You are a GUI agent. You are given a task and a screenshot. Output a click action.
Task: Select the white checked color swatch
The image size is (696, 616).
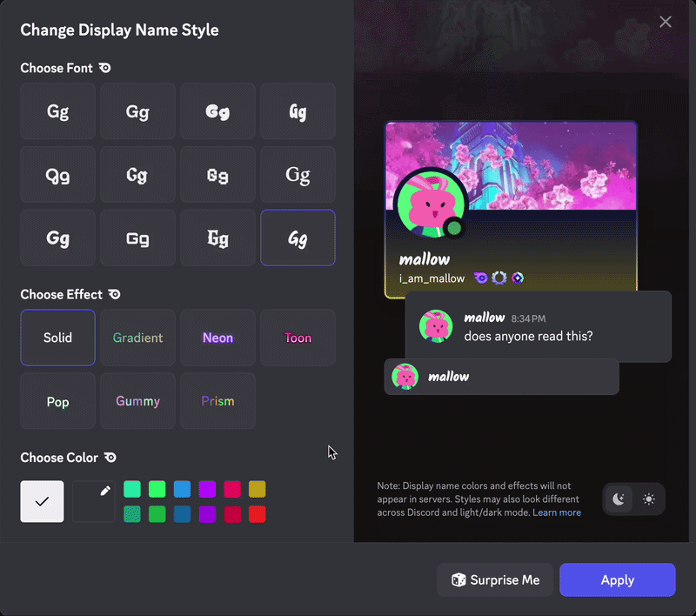pos(42,501)
